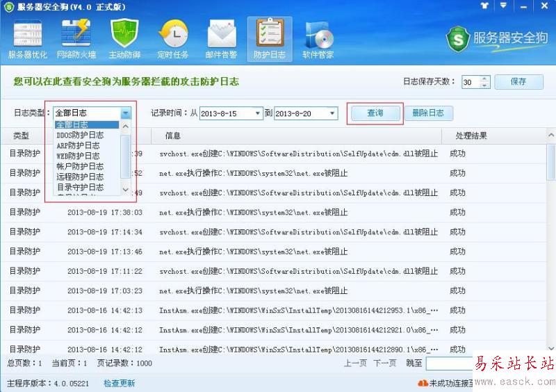Increase 日志保存天数 with up stepper
Screen dimensions: 556x392
coord(484,79)
